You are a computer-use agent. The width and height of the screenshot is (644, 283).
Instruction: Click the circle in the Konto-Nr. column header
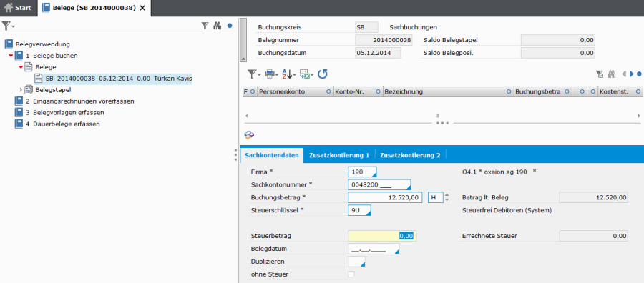coord(377,92)
